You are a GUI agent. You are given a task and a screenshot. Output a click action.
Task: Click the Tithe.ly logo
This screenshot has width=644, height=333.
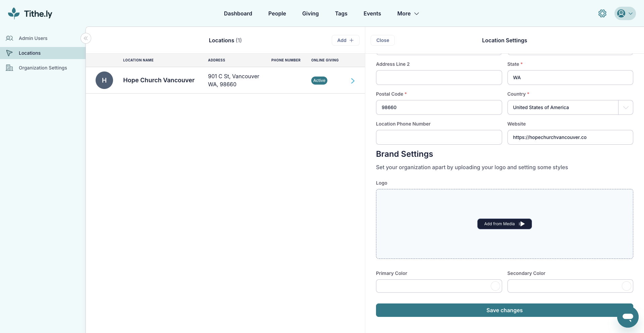tap(30, 13)
